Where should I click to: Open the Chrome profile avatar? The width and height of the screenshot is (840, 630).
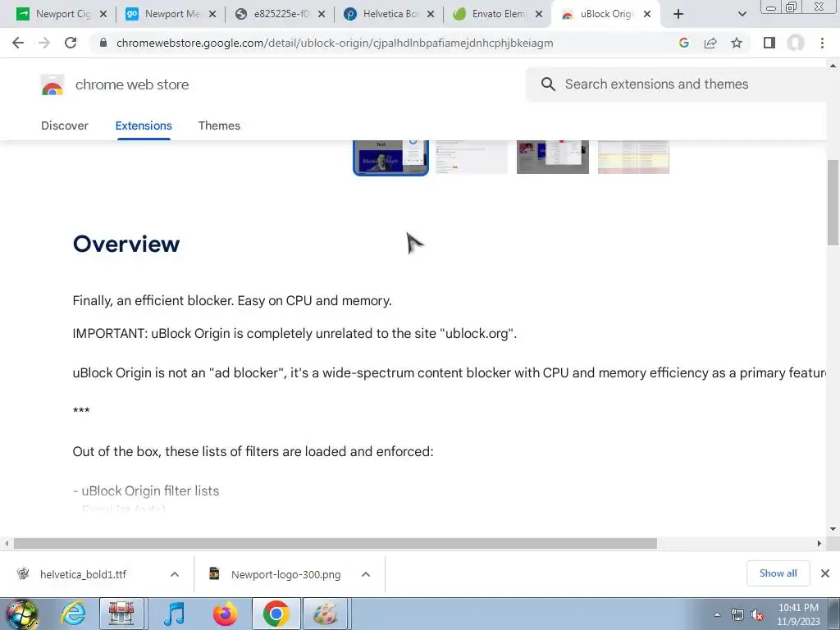tap(796, 43)
